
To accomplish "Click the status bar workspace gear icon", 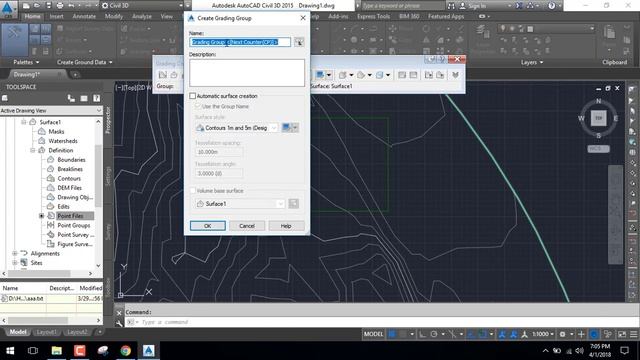I will coord(562,334).
